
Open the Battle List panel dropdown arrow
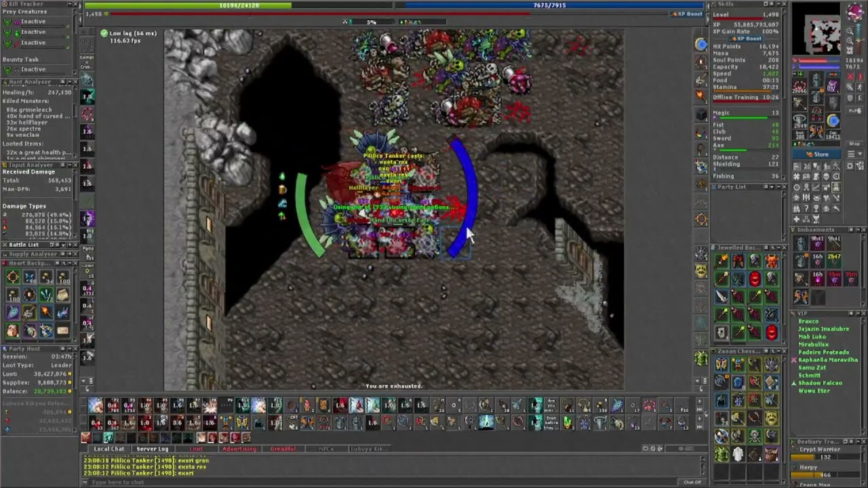click(x=63, y=245)
